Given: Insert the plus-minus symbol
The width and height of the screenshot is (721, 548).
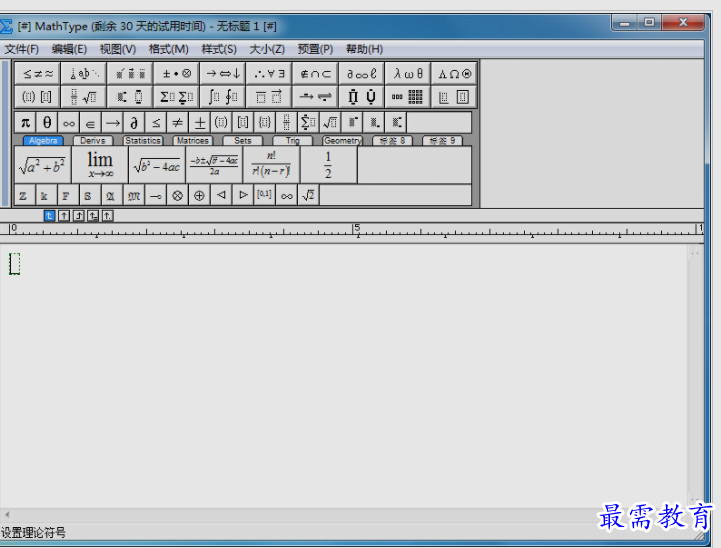Looking at the screenshot, I should pyautogui.click(x=200, y=123).
